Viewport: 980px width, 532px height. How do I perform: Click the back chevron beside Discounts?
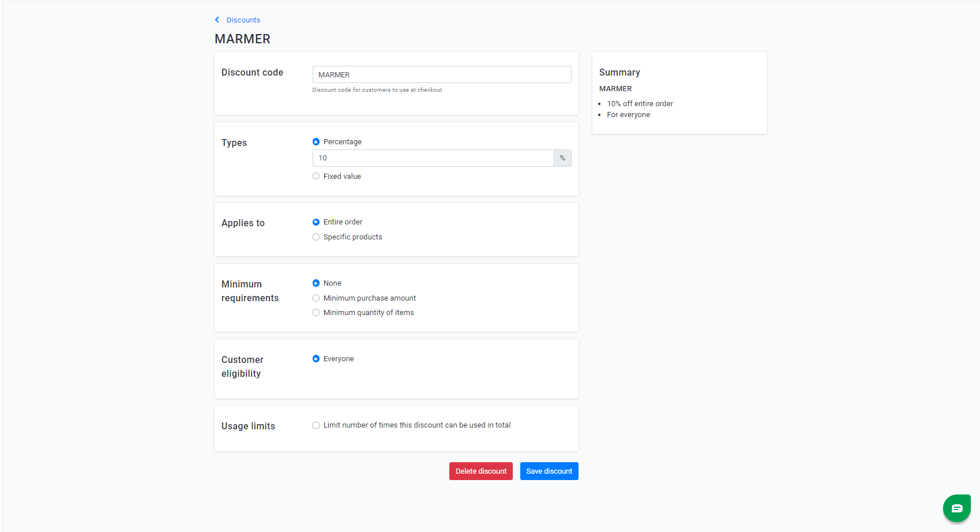(x=217, y=20)
